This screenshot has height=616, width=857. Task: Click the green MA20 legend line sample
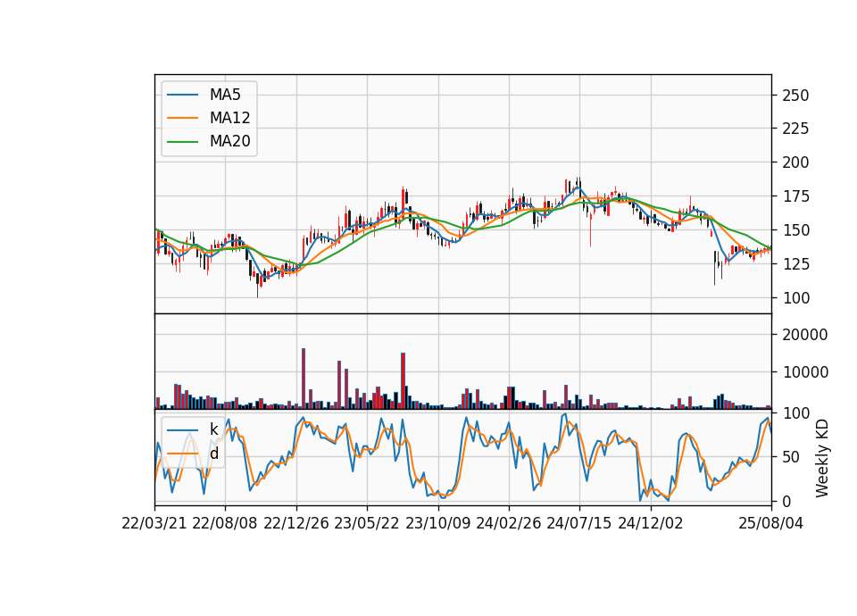(x=182, y=142)
